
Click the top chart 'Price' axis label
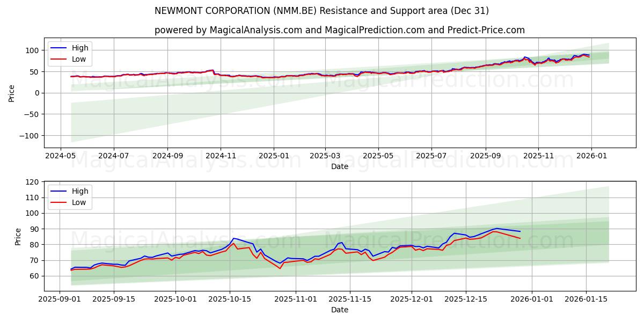tap(12, 93)
